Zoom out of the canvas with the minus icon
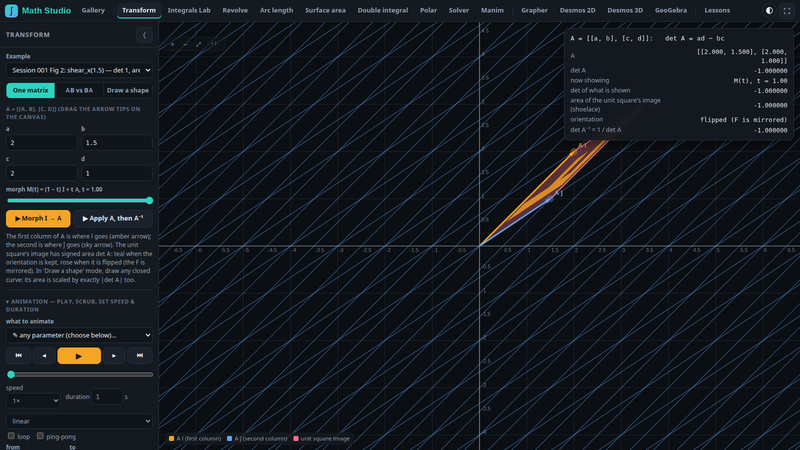The width and height of the screenshot is (800, 450). [185, 44]
